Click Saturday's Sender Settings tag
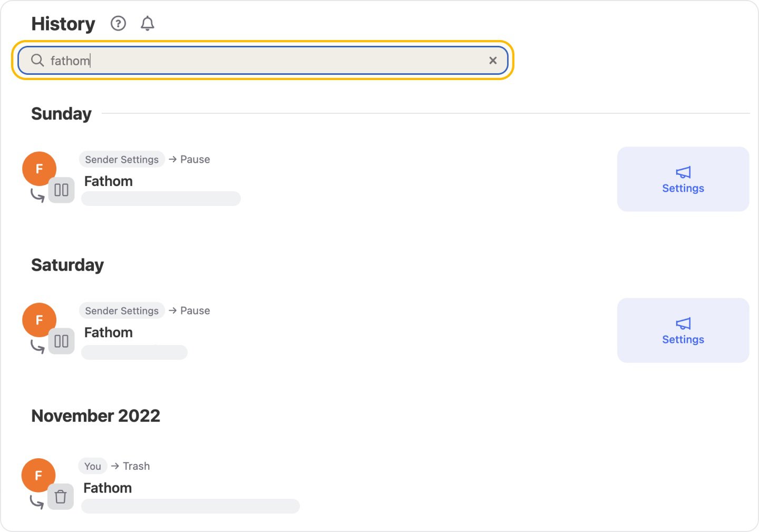The image size is (759, 532). (x=122, y=311)
